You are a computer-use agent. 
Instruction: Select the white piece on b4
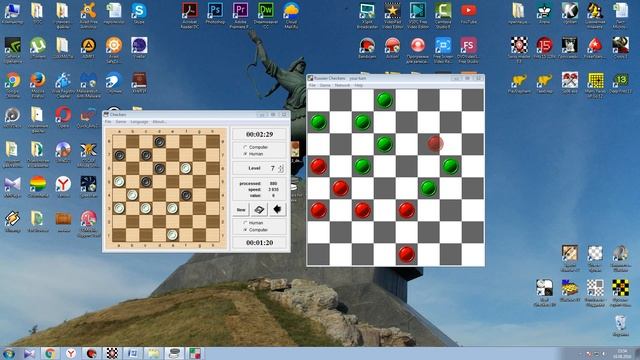pos(132,195)
